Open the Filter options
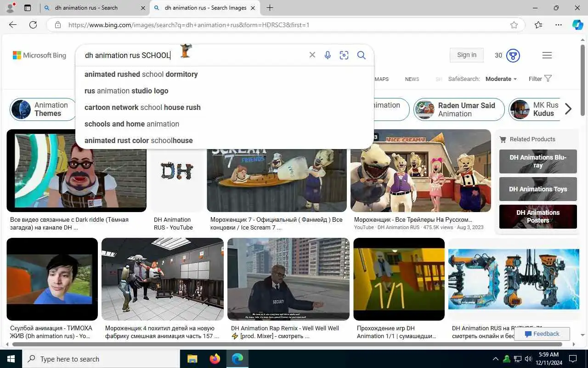This screenshot has height=368, width=588. coord(540,79)
